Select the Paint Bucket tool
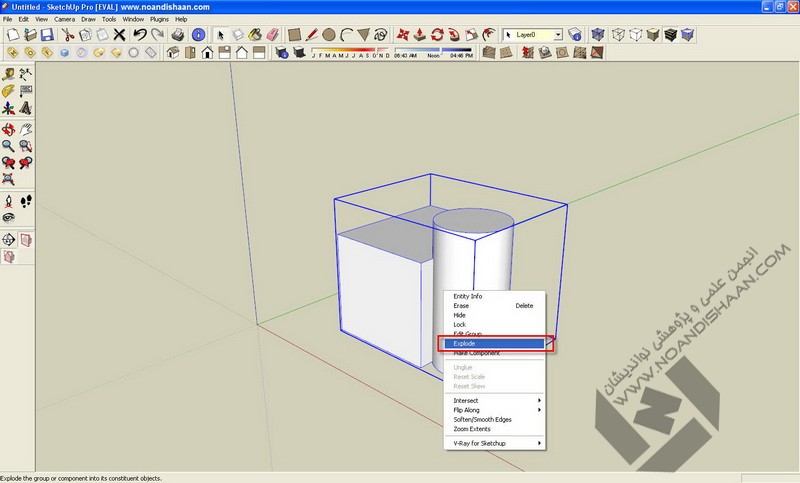 click(254, 34)
